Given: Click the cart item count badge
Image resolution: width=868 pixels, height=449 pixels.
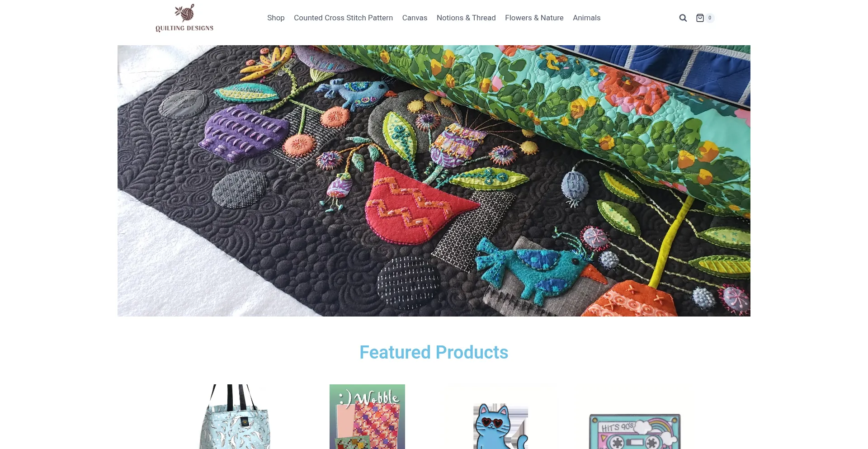Looking at the screenshot, I should (710, 18).
